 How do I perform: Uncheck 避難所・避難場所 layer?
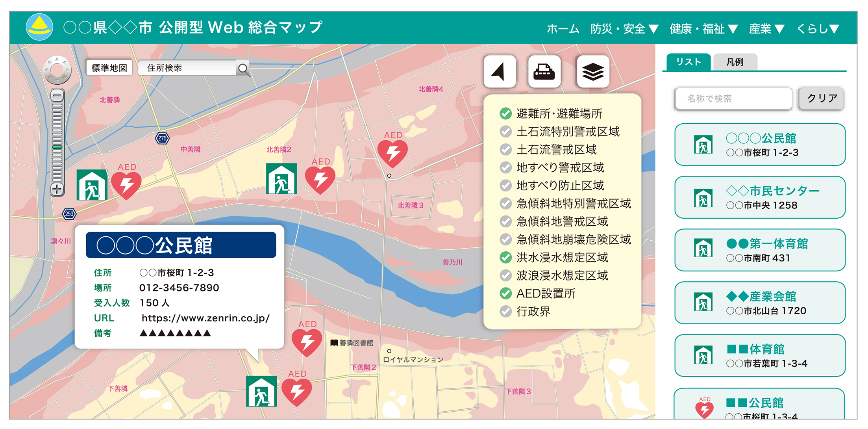coord(505,113)
